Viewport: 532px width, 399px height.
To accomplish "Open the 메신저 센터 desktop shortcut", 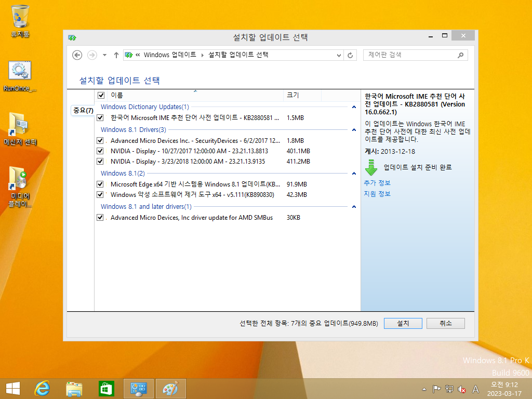I will pyautogui.click(x=20, y=129).
